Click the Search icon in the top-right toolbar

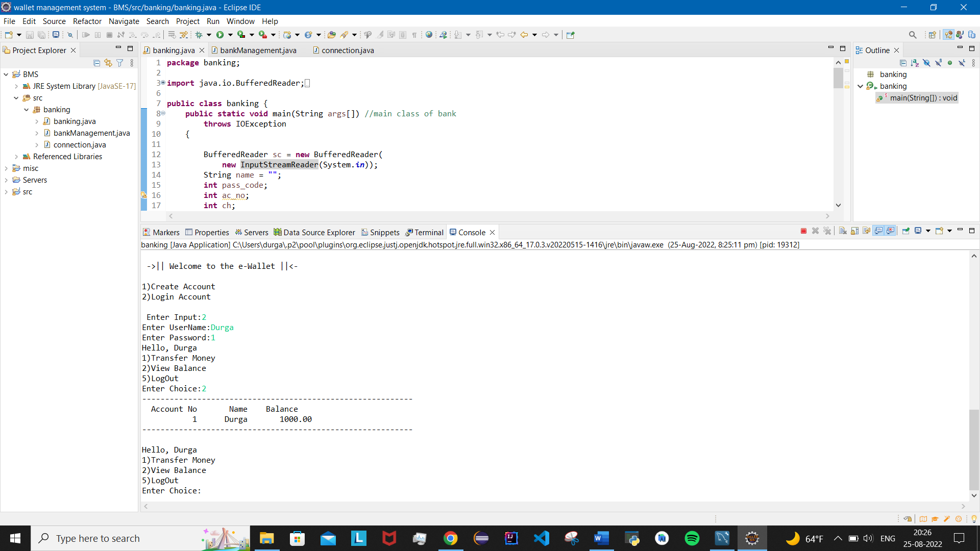tap(913, 34)
